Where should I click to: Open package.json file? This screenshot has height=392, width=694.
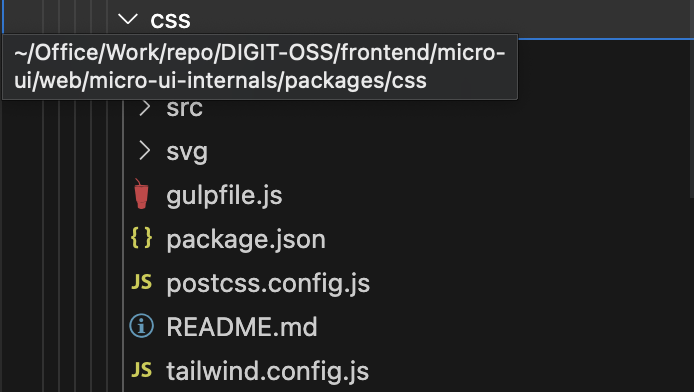click(x=246, y=240)
